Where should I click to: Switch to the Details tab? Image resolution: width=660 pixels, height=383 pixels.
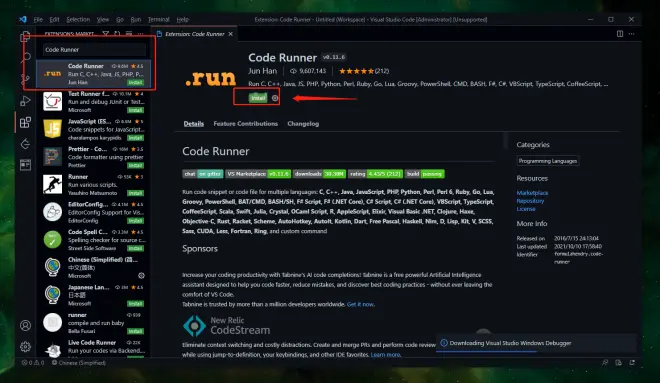point(194,124)
